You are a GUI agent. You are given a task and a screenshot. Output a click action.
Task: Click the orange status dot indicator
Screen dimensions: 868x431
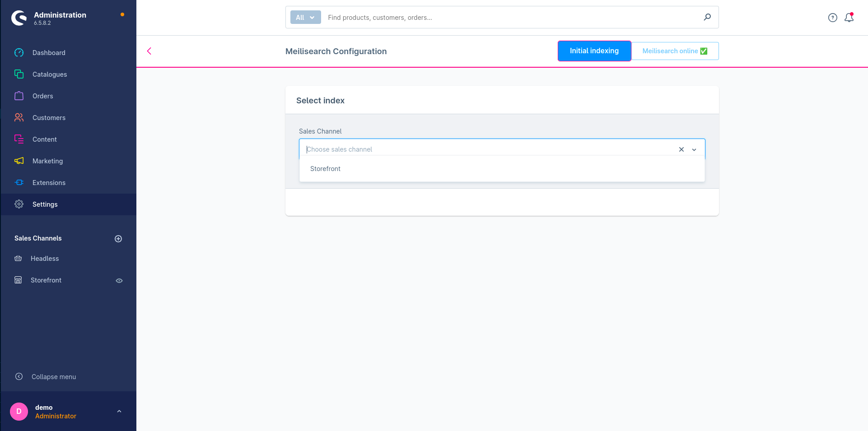click(x=122, y=14)
